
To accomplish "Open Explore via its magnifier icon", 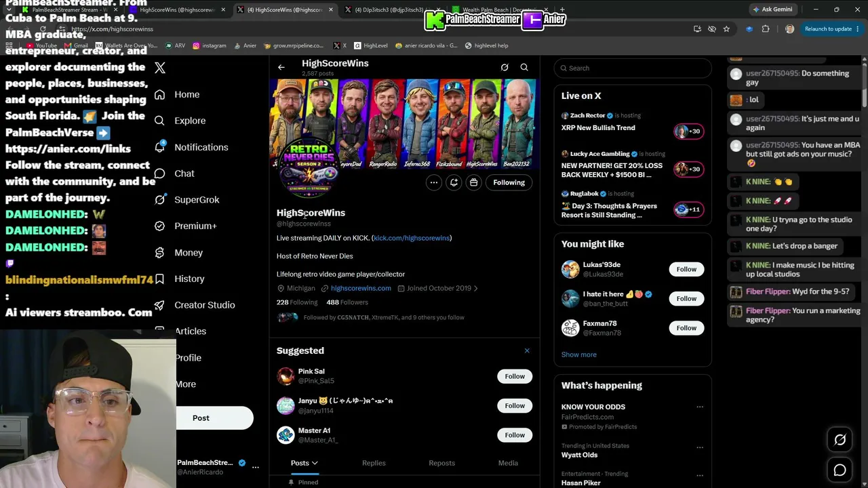I will click(159, 121).
